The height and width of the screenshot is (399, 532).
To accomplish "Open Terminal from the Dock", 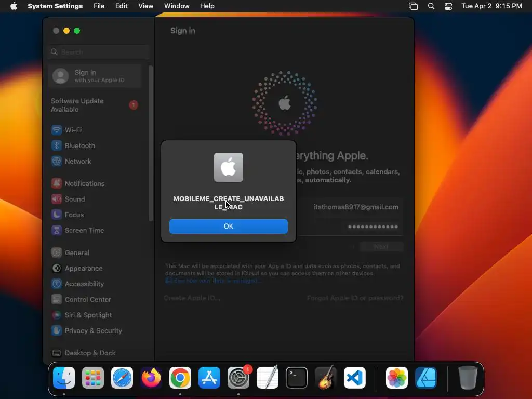I will coord(297,378).
